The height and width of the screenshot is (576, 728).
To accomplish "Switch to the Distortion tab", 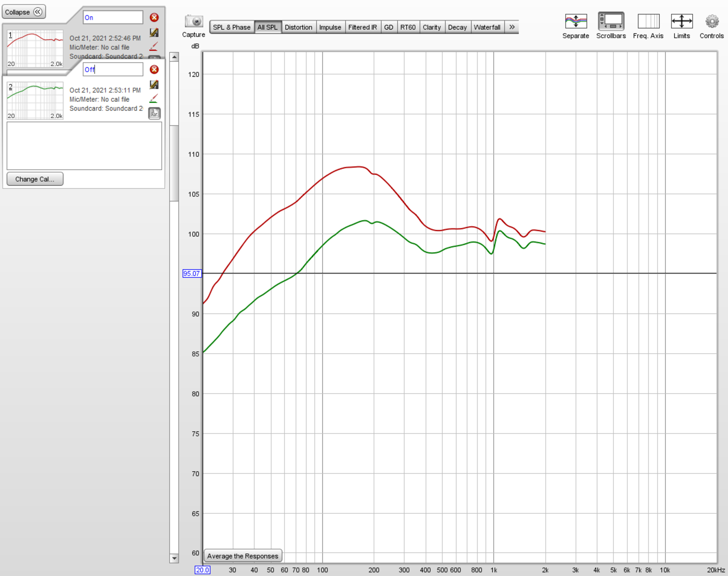I will [x=298, y=27].
